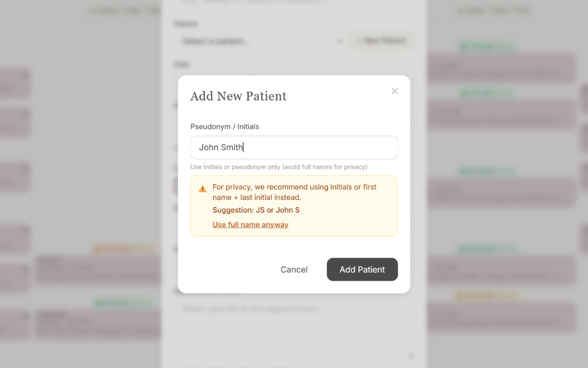Screen dimensions: 588x368
Task: Select the purple appointment block in the left calendar
Action: (96, 270)
